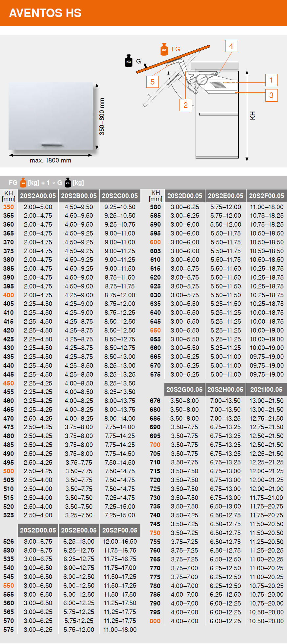Click the 526 KH row label

tap(9, 541)
